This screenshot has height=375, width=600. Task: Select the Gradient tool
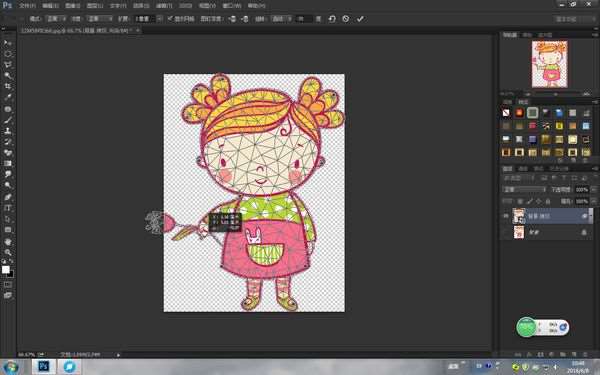click(x=8, y=163)
